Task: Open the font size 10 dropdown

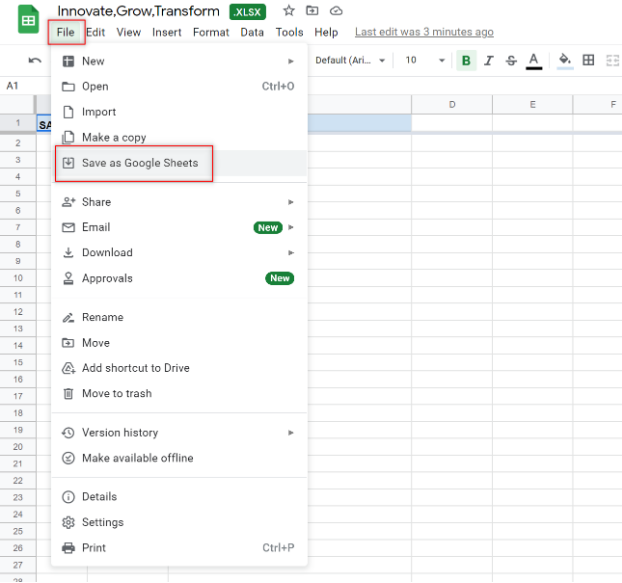Action: pyautogui.click(x=424, y=60)
